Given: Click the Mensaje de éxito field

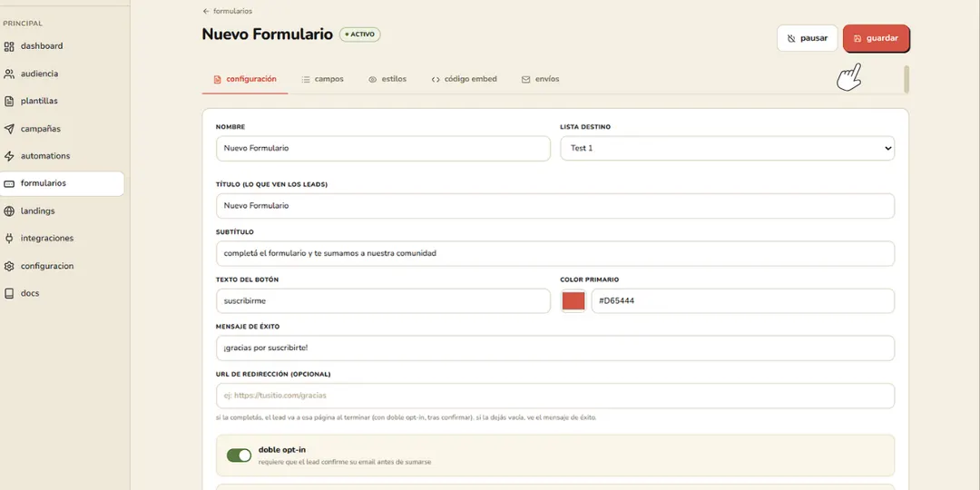Looking at the screenshot, I should pyautogui.click(x=555, y=348).
